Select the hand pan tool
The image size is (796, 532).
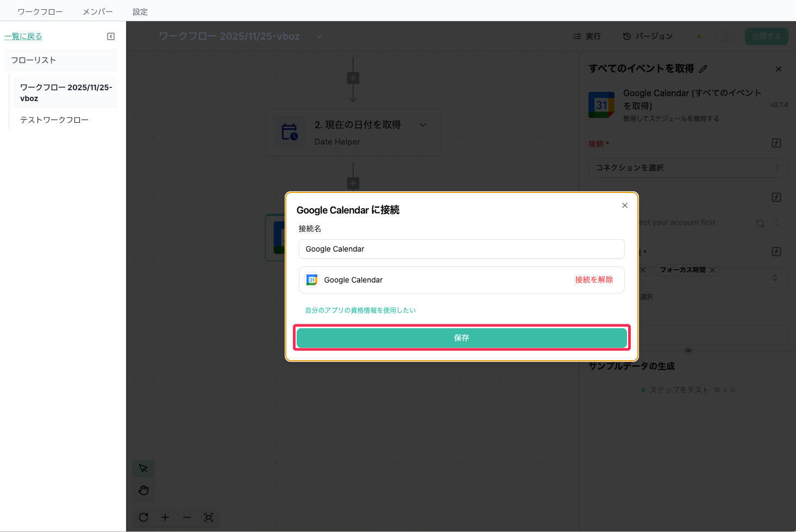(x=143, y=490)
